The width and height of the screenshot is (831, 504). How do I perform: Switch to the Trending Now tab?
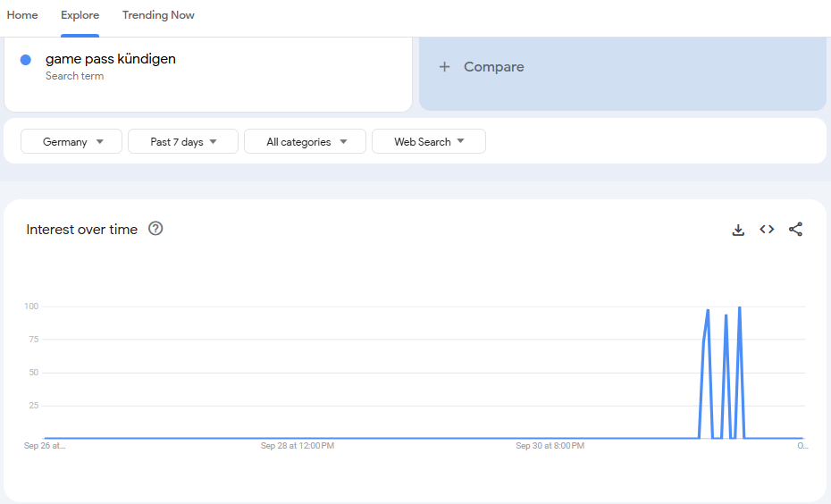click(158, 15)
